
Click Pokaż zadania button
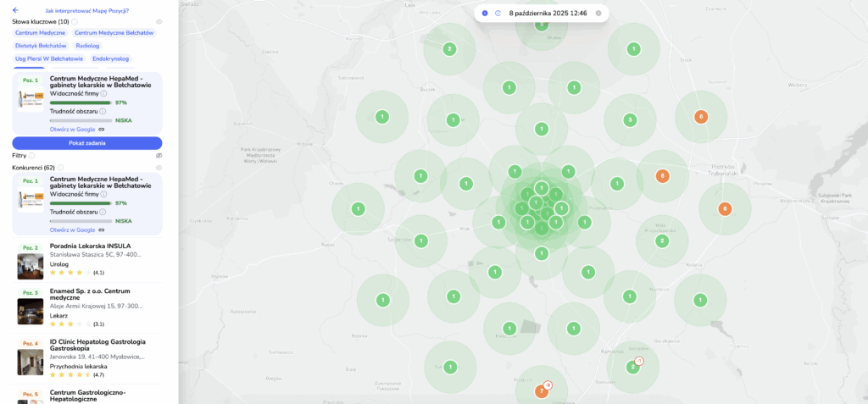pos(87,143)
